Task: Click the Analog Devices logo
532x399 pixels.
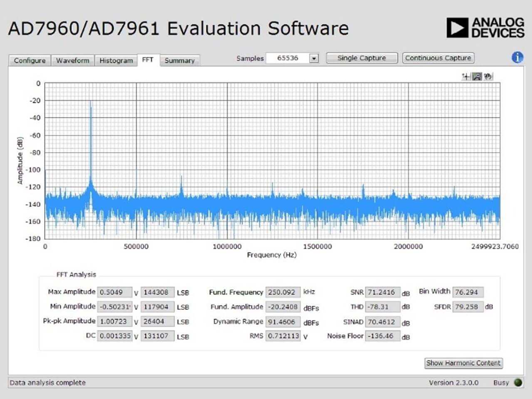Action: coord(485,27)
